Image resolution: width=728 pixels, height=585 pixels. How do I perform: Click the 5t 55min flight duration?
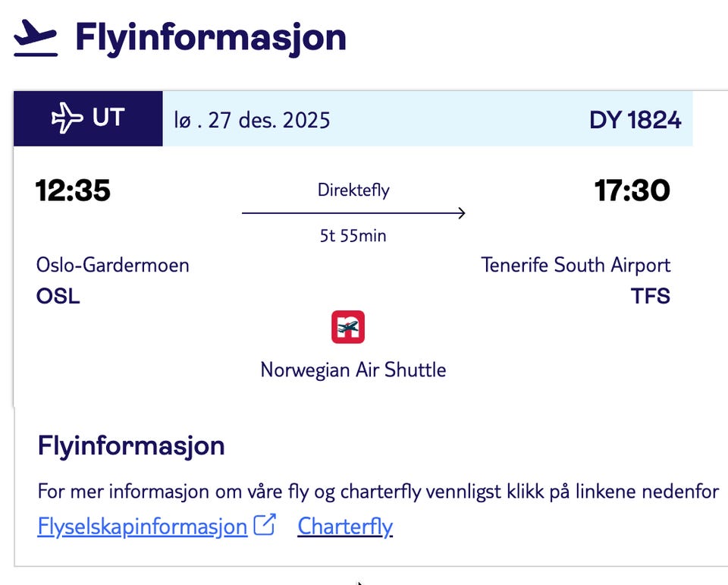353,236
